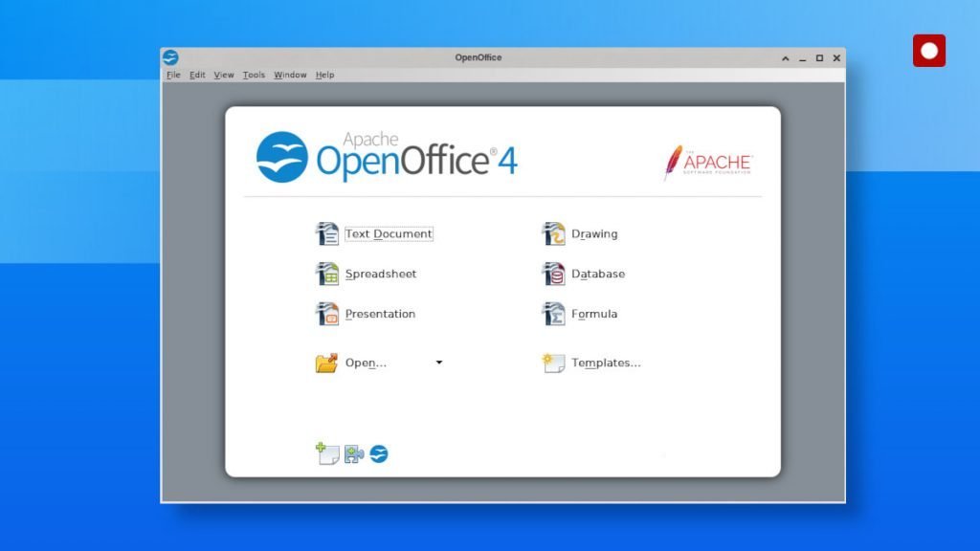Click the red record button on desktop

[928, 51]
